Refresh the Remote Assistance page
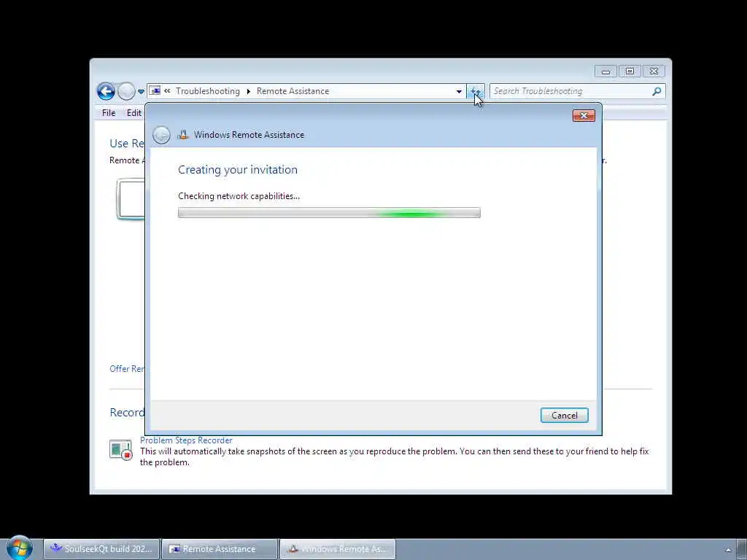The width and height of the screenshot is (747, 560). 476,91
